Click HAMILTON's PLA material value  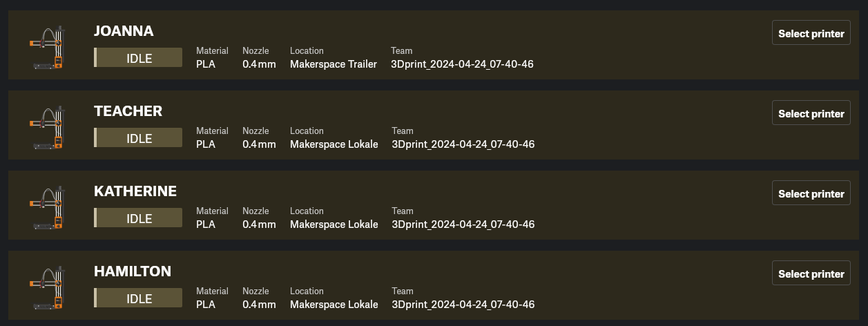pyautogui.click(x=206, y=305)
